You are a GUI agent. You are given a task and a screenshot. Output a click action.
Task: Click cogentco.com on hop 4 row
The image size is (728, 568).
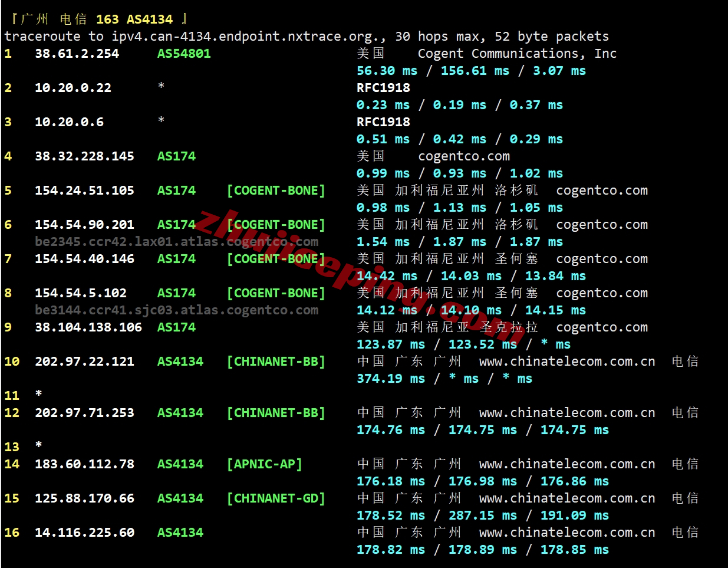464,156
